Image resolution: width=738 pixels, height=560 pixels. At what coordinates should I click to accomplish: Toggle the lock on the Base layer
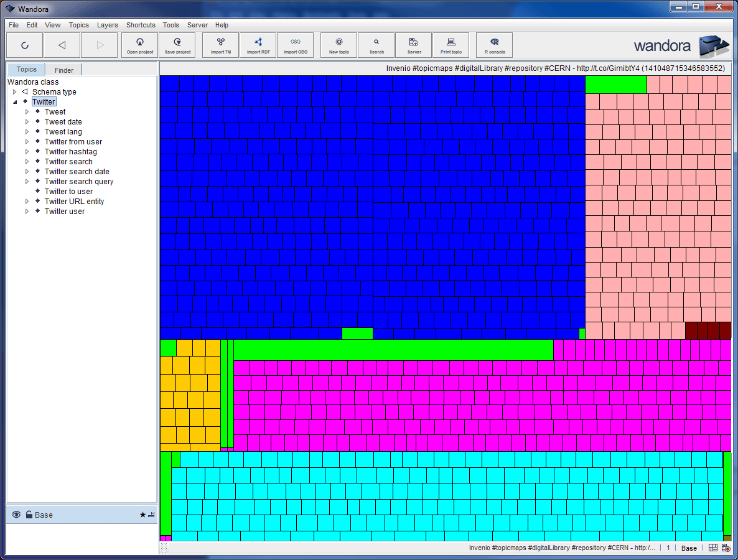pos(29,515)
